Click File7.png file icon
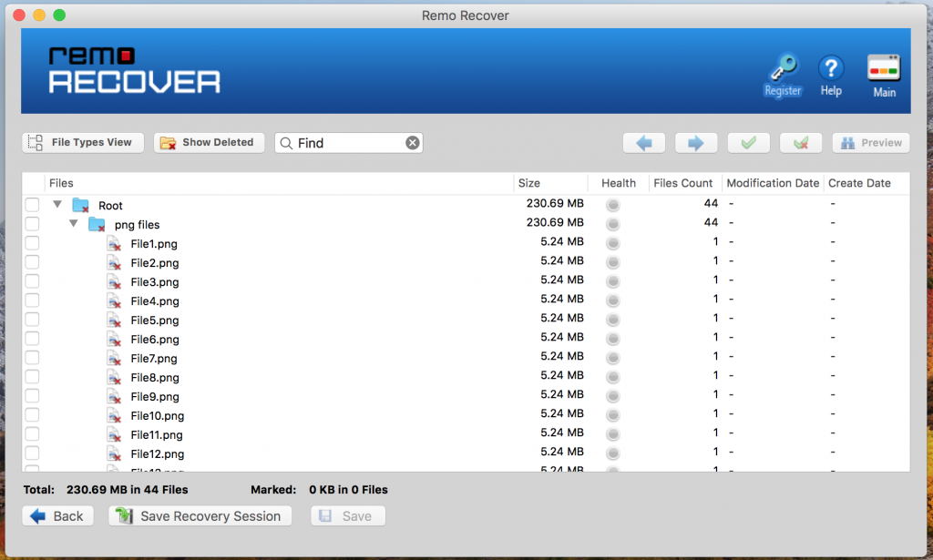The height and width of the screenshot is (560, 933). tap(114, 358)
